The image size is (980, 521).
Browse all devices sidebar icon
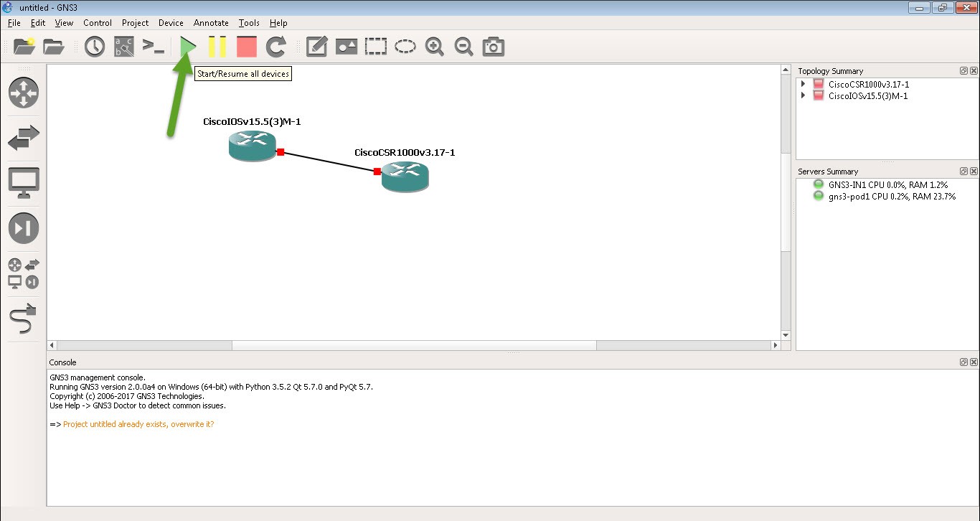[x=24, y=273]
